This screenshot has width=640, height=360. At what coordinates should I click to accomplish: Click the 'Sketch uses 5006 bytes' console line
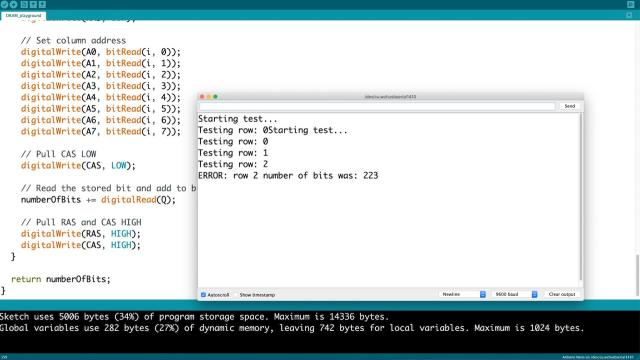click(194, 317)
